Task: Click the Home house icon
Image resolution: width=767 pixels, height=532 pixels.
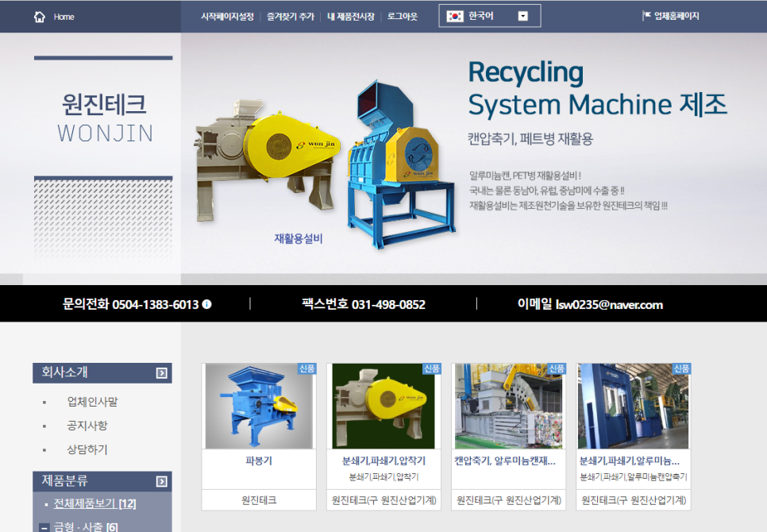Action: click(x=40, y=17)
